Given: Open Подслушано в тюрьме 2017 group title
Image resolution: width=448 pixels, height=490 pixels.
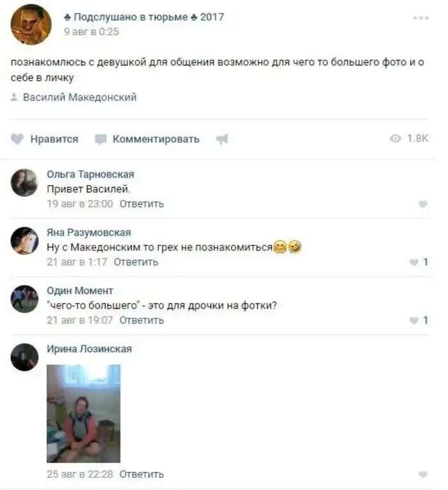Looking at the screenshot, I should click(144, 17).
